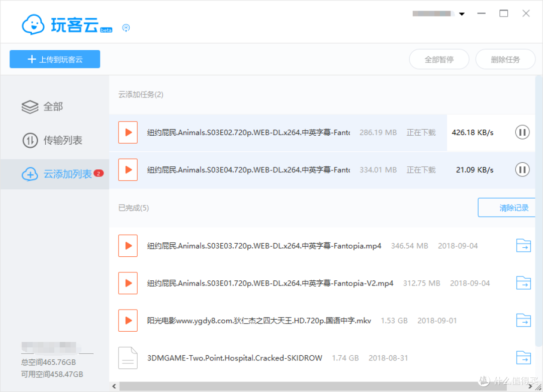The height and width of the screenshot is (392, 543).
Task: Open folder location for S03E01 V2 file
Action: click(523, 283)
